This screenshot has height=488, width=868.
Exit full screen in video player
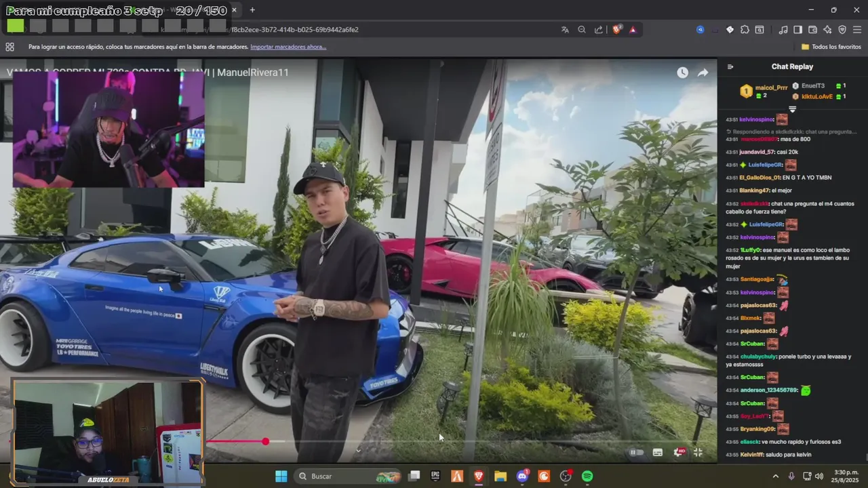698,452
